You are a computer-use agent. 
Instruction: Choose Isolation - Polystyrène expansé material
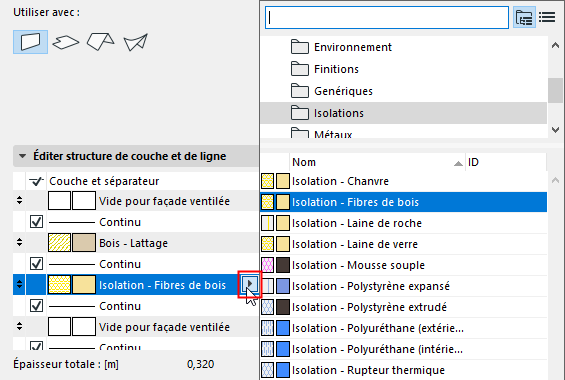pos(404,286)
